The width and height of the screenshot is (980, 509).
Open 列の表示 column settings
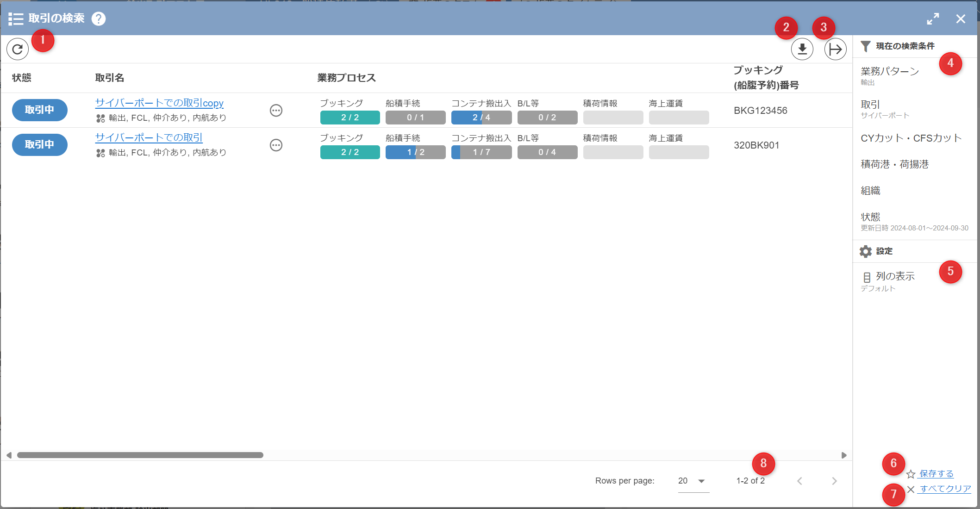(895, 276)
